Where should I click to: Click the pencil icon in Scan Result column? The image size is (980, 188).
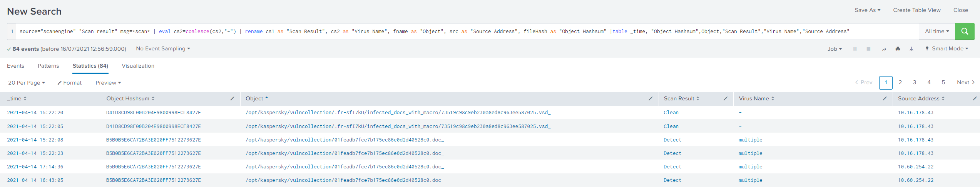click(725, 99)
